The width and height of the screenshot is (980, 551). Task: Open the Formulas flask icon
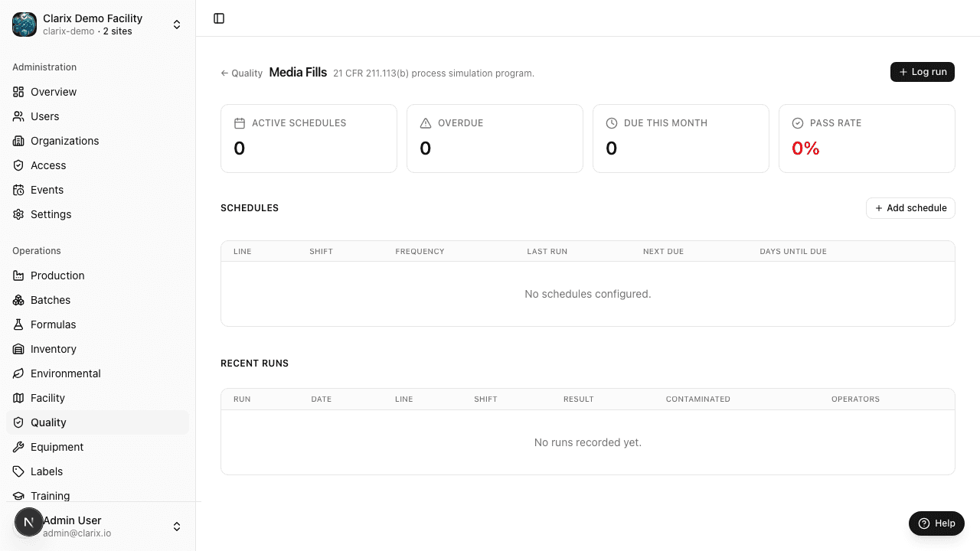click(18, 324)
